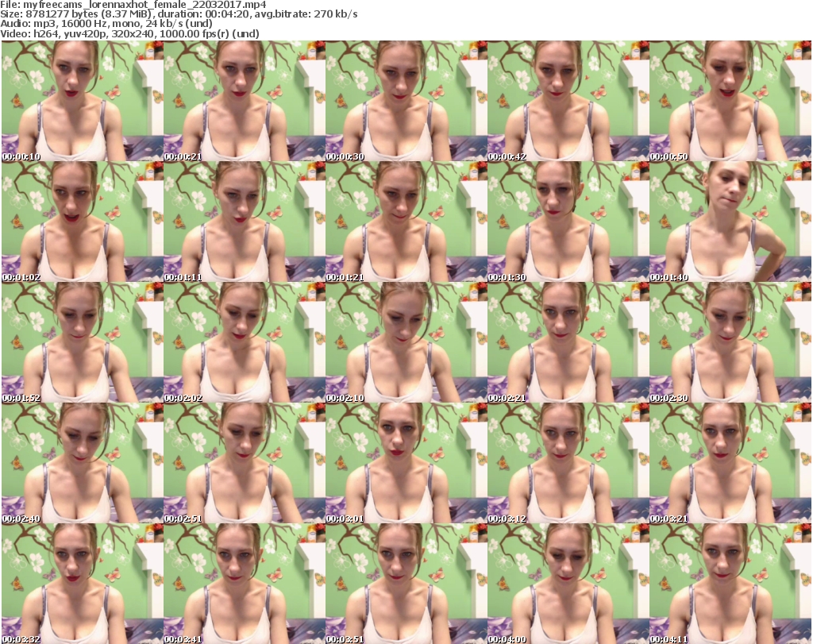Viewport: 813px width, 644px height.
Task: Select the thumbnail frame stamped 00:03:41
Action: 245,584
